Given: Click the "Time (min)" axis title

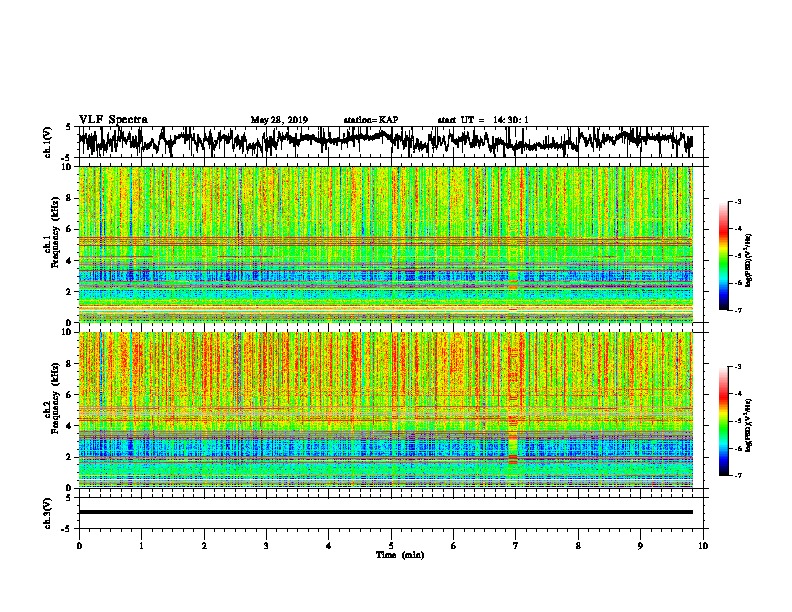Looking at the screenshot, I should coord(400,555).
